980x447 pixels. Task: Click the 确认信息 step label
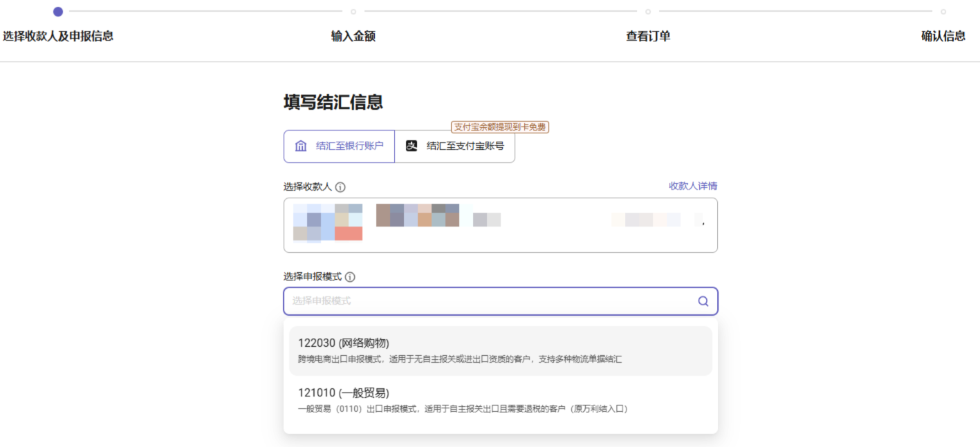[943, 37]
